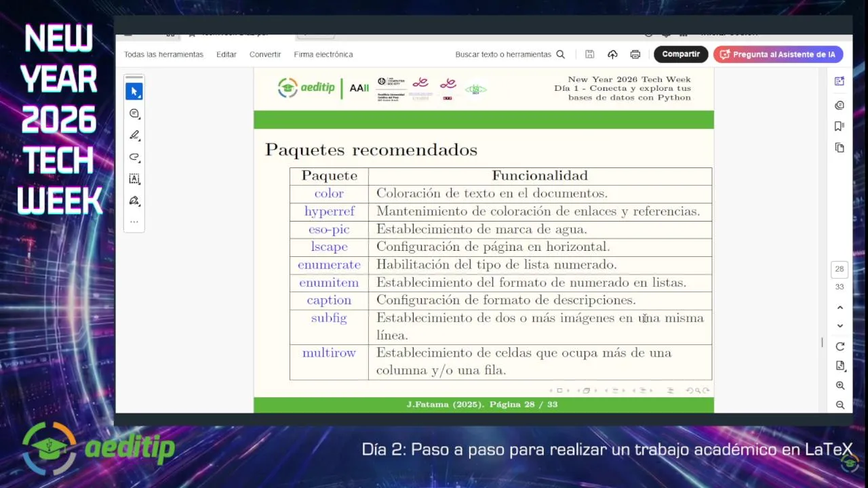Open the Editar menu
The image size is (868, 488).
[226, 54]
